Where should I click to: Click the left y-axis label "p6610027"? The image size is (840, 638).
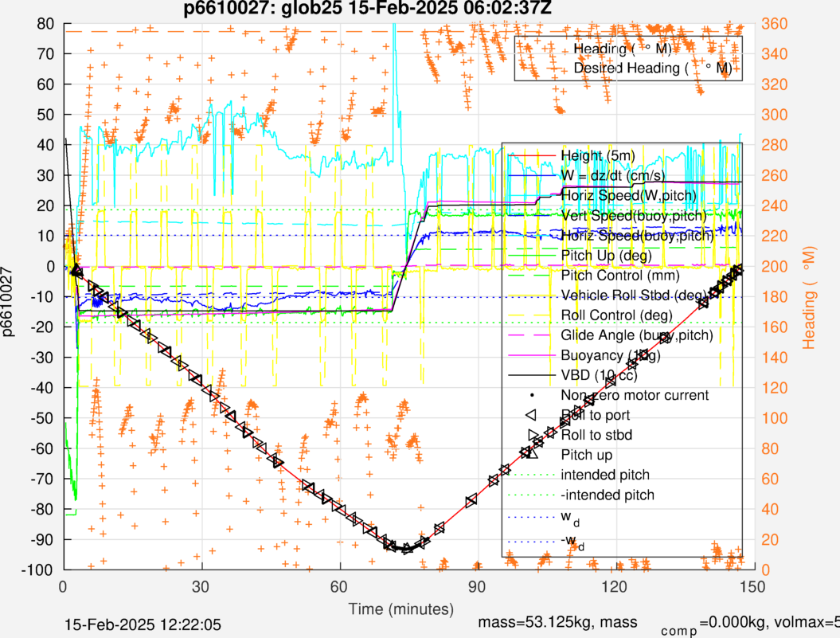tap(8, 301)
